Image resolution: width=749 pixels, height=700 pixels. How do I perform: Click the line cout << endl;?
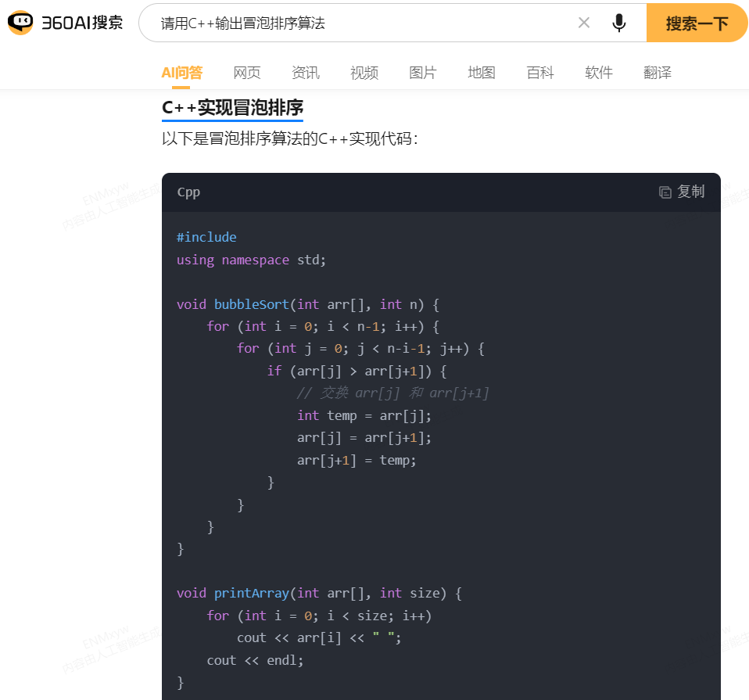[x=255, y=660]
